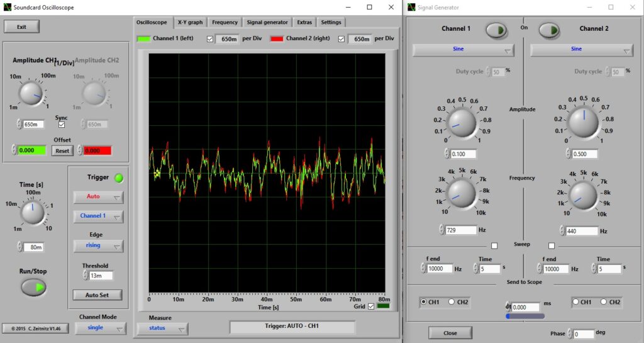Click the Trigger: AUTO - CH1 status text

[x=292, y=326]
